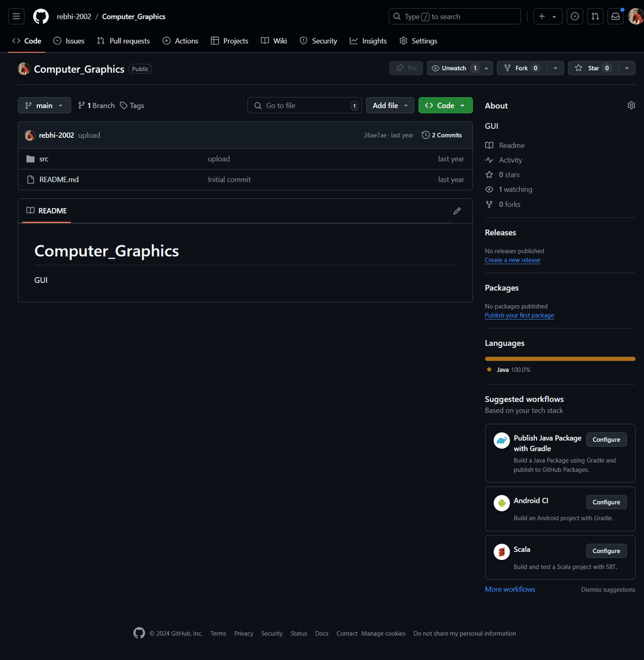Go to GitHub homepage via Octocat logo
Screen dimensions: 644x660
(x=41, y=16)
